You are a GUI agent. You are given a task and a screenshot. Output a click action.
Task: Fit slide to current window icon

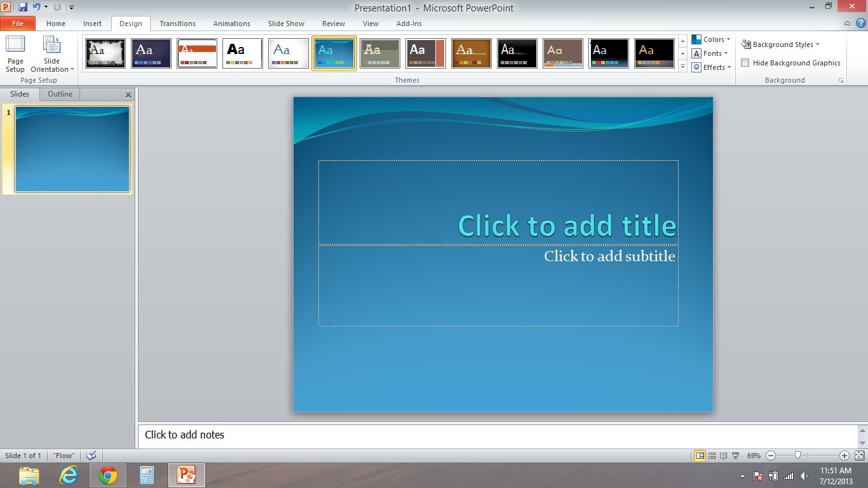tap(859, 456)
